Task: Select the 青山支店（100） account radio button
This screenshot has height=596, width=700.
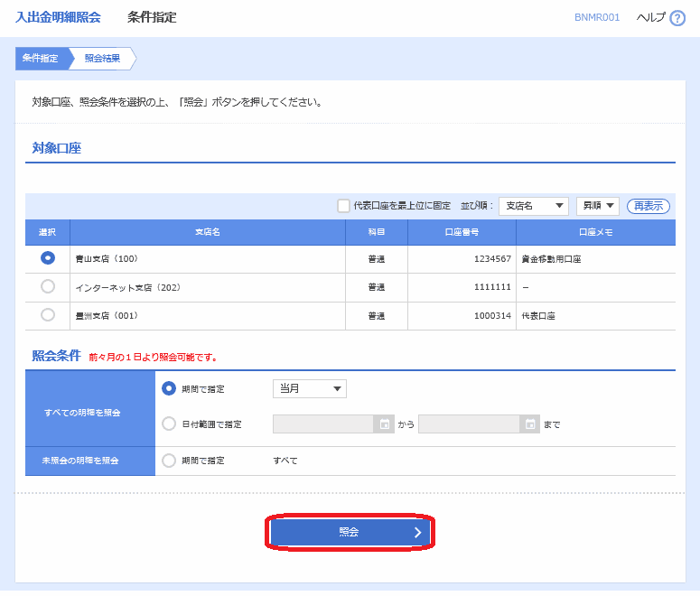Action: (x=48, y=258)
